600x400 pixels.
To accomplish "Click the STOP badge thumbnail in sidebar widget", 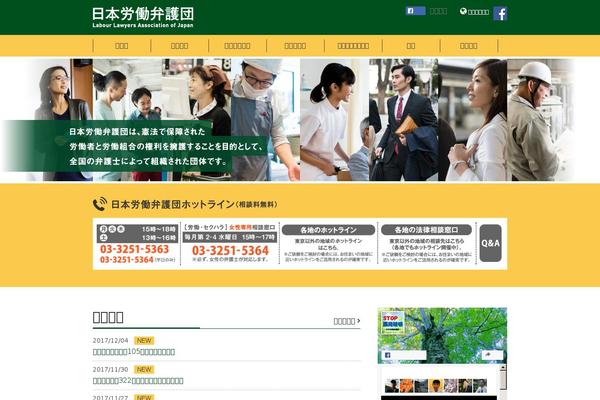I will (393, 322).
